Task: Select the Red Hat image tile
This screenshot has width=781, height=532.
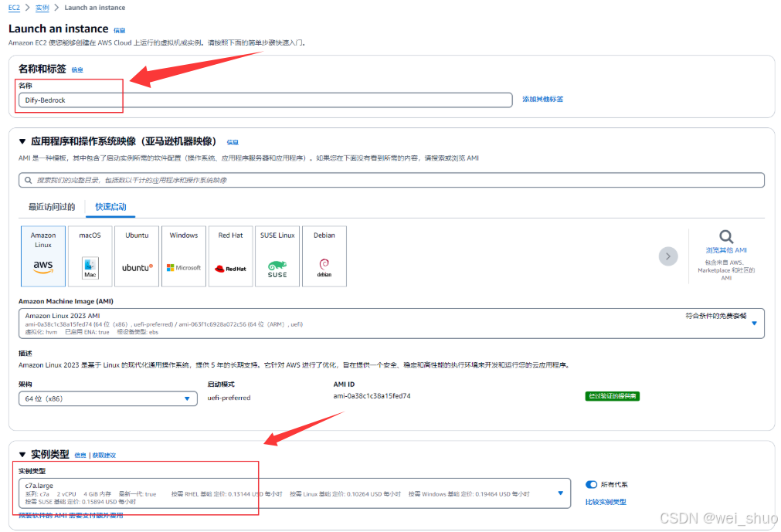Action: coord(230,256)
